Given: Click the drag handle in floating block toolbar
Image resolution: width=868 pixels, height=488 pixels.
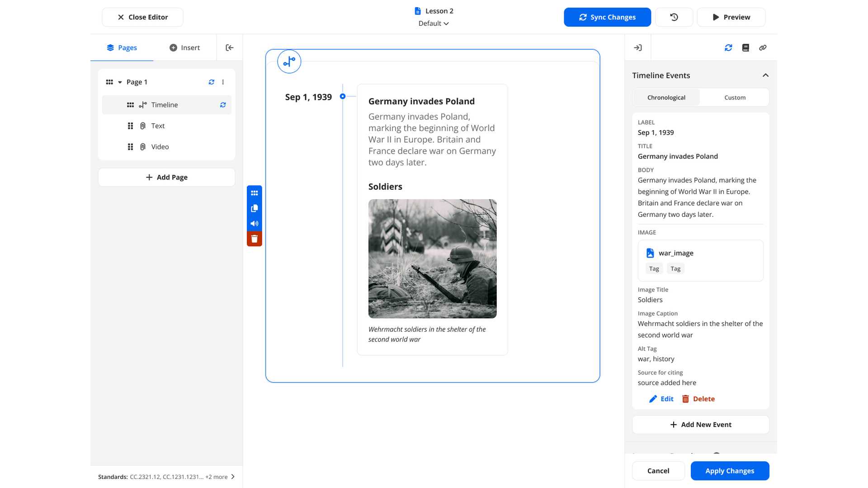Looking at the screenshot, I should pyautogui.click(x=255, y=193).
